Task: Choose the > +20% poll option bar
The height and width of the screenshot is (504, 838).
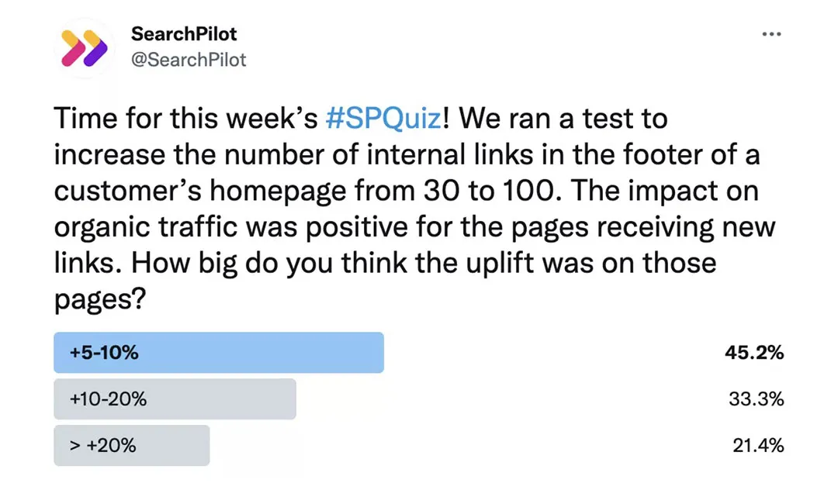Action: coord(131,446)
